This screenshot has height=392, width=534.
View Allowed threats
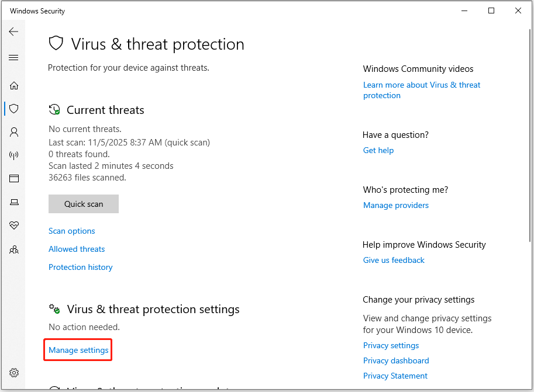(76, 249)
